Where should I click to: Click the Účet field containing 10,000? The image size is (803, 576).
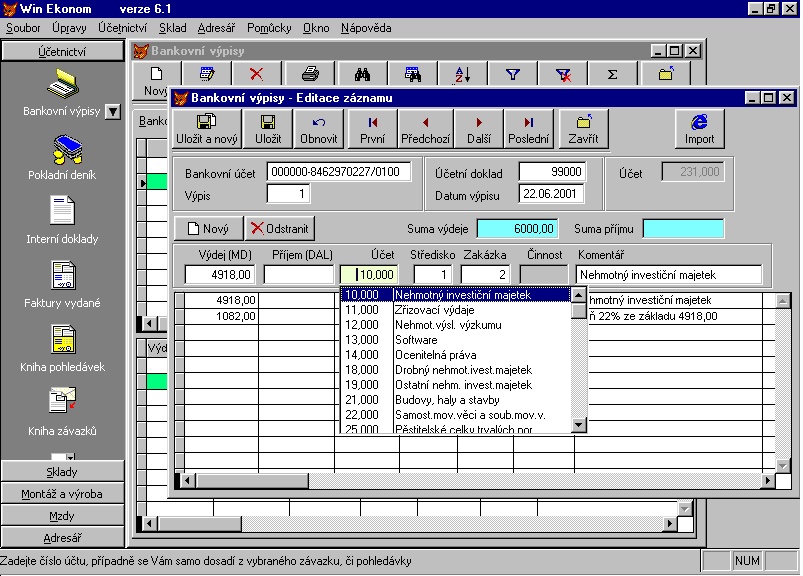369,274
